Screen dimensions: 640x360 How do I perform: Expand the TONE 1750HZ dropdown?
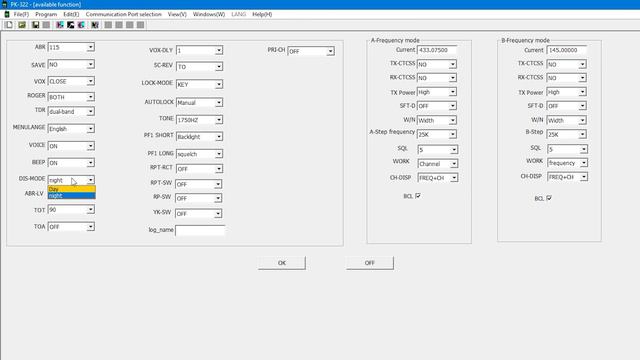219,120
